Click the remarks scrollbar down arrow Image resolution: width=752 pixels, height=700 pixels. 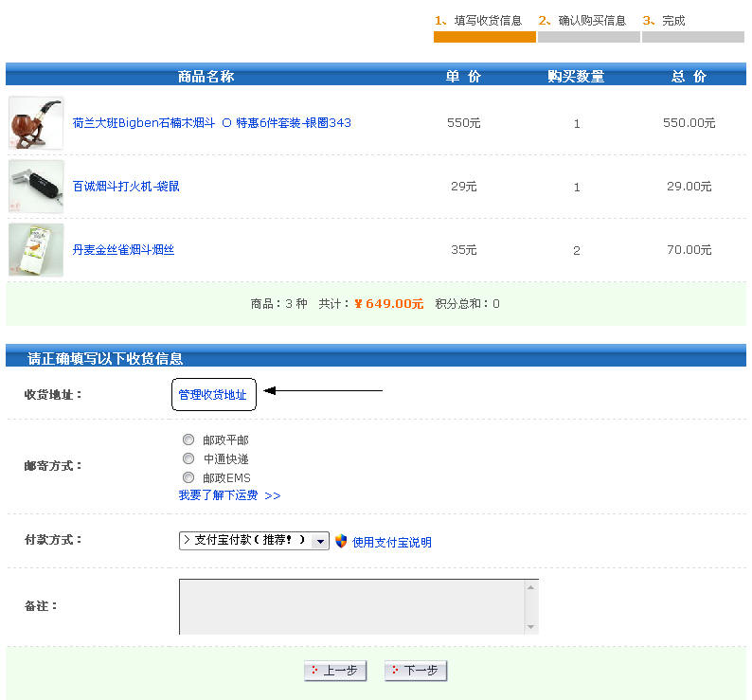(530, 626)
